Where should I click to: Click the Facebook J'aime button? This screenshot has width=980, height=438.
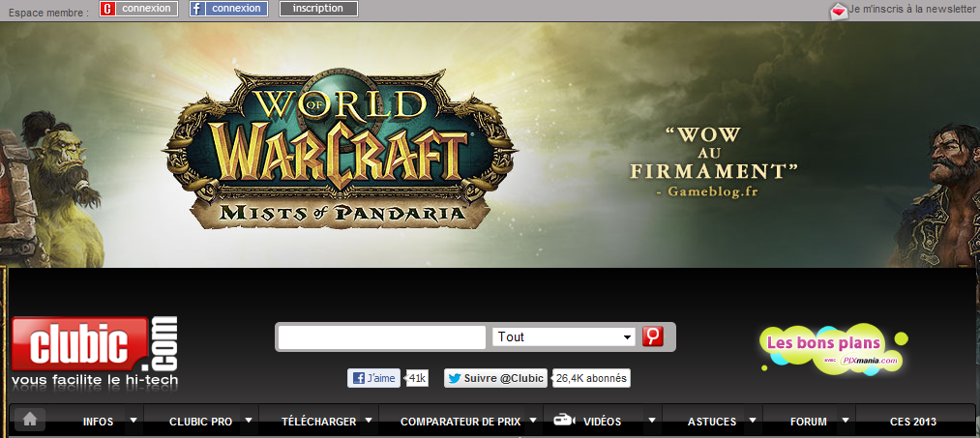point(373,378)
